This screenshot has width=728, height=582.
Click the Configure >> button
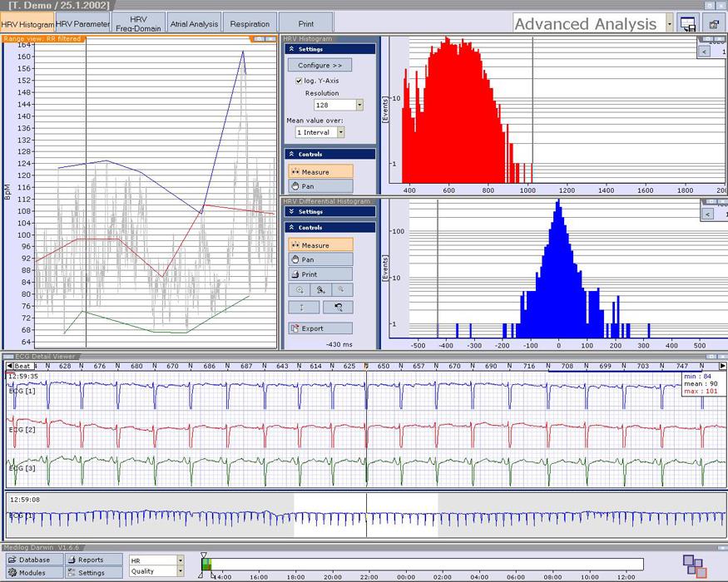click(319, 65)
